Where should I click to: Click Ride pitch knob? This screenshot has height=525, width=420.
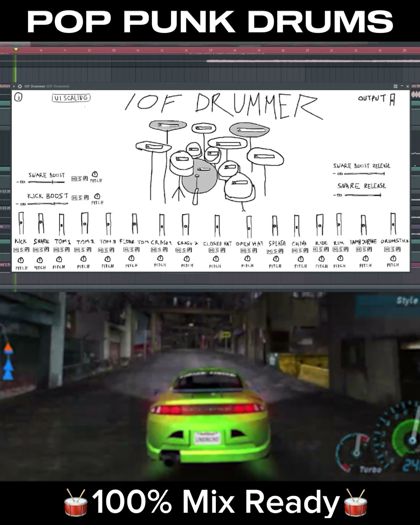point(322,259)
